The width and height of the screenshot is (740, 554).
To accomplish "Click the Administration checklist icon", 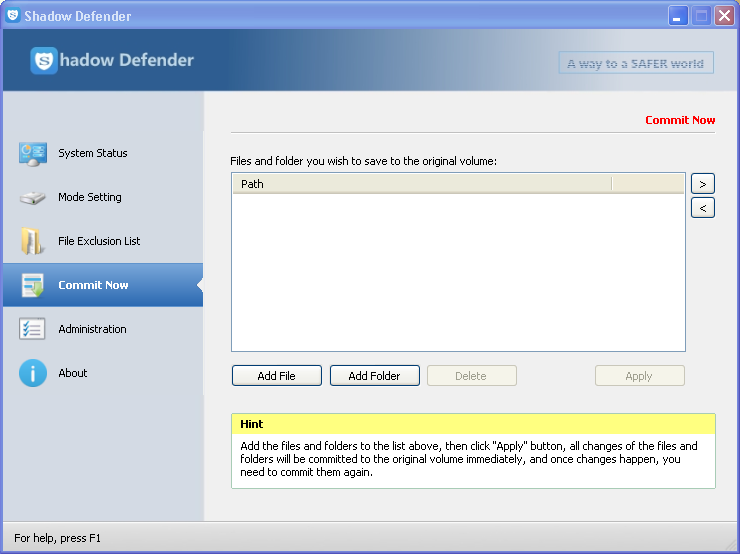I will 32,329.
